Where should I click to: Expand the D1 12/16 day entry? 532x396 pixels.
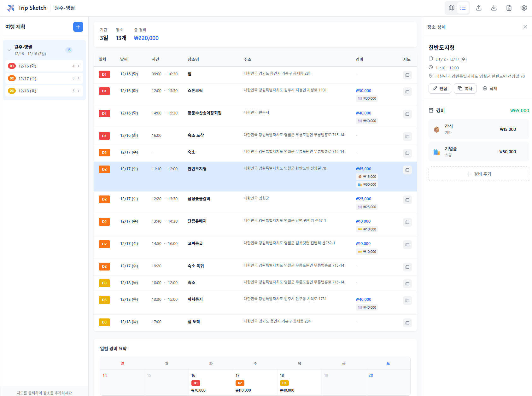click(x=44, y=66)
